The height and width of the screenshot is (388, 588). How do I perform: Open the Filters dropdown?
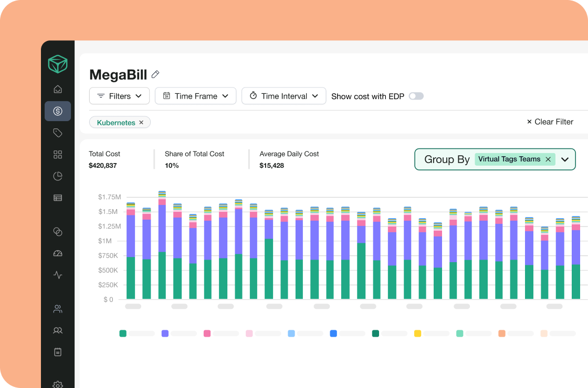pyautogui.click(x=120, y=96)
